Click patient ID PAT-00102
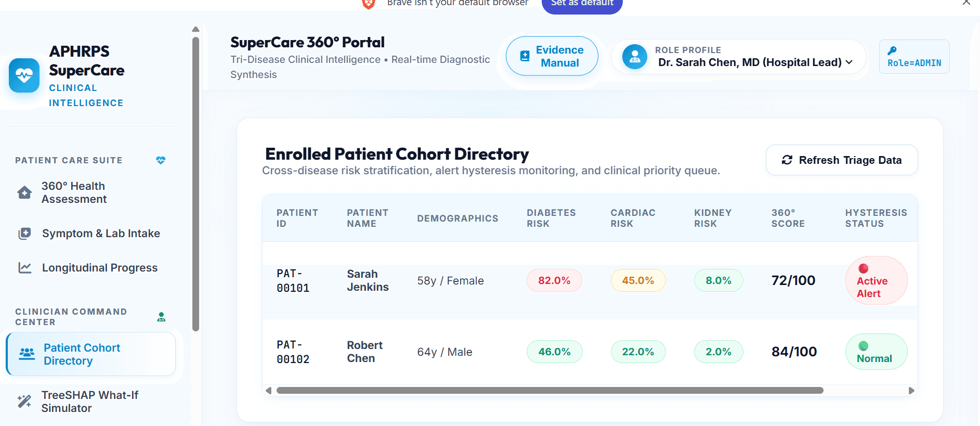The width and height of the screenshot is (980, 426). [x=293, y=352]
